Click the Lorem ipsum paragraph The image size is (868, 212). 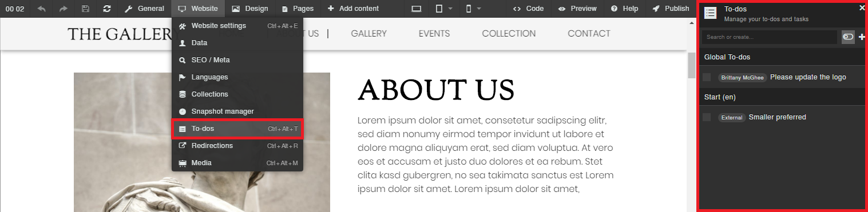[x=486, y=154]
